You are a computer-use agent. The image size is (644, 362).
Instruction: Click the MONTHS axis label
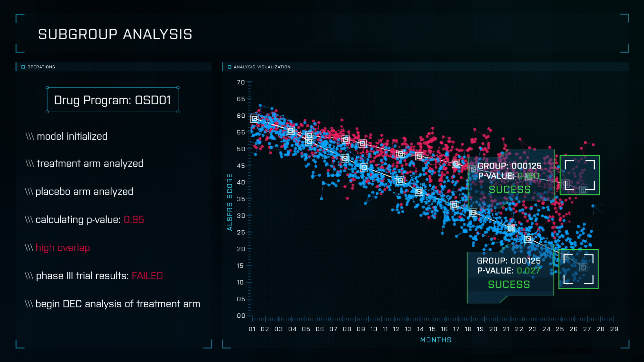click(436, 340)
